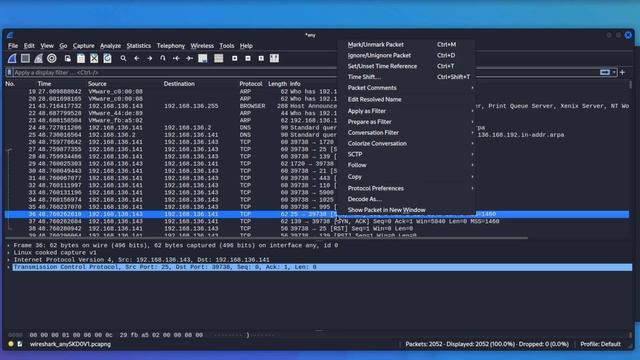Jump to the last packet toolbar icon
Viewport: 640px width, 360px height.
(189, 58)
